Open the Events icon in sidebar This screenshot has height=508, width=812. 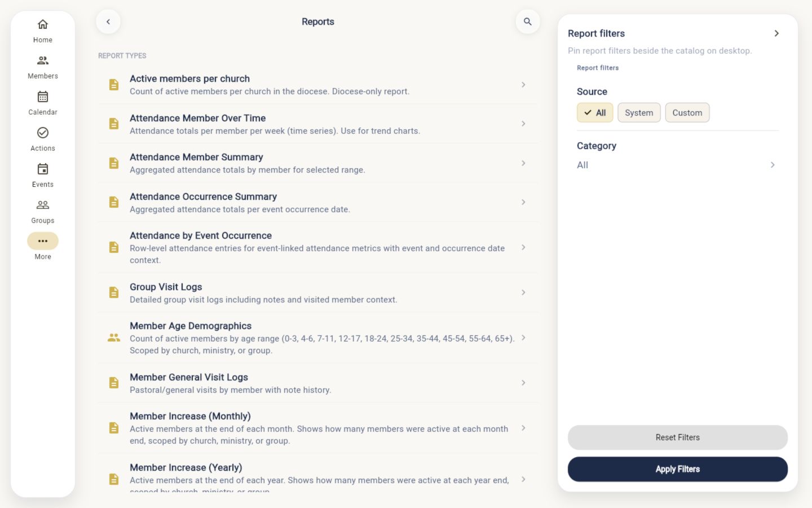43,169
